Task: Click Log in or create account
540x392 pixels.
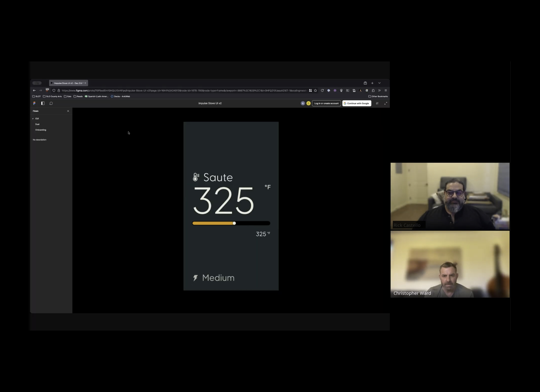Action: click(326, 103)
